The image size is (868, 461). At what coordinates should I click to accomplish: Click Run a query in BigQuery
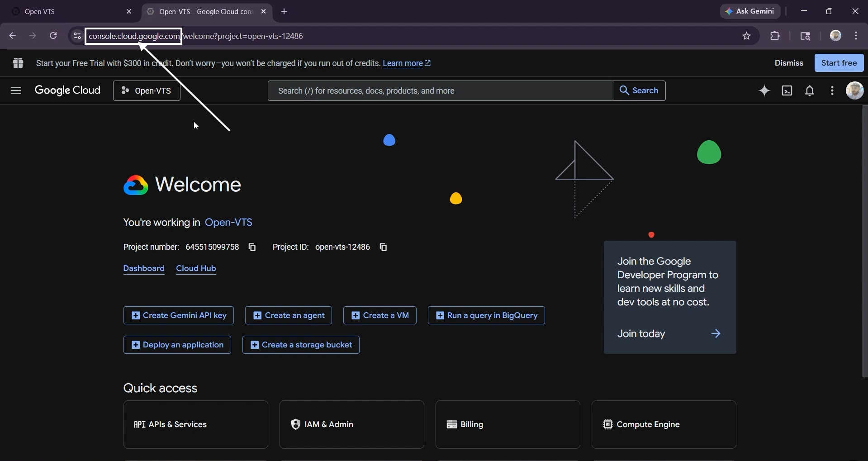(486, 315)
